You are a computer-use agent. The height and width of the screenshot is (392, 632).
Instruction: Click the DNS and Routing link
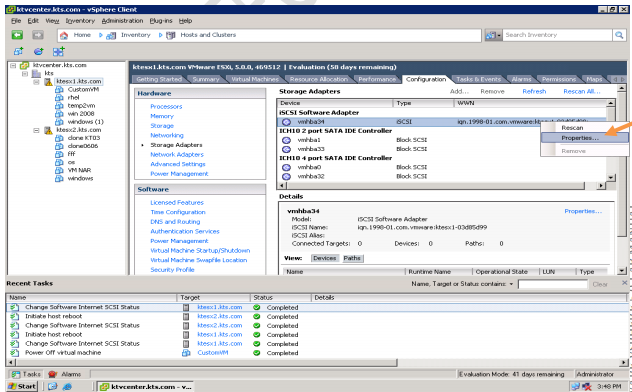(x=175, y=222)
